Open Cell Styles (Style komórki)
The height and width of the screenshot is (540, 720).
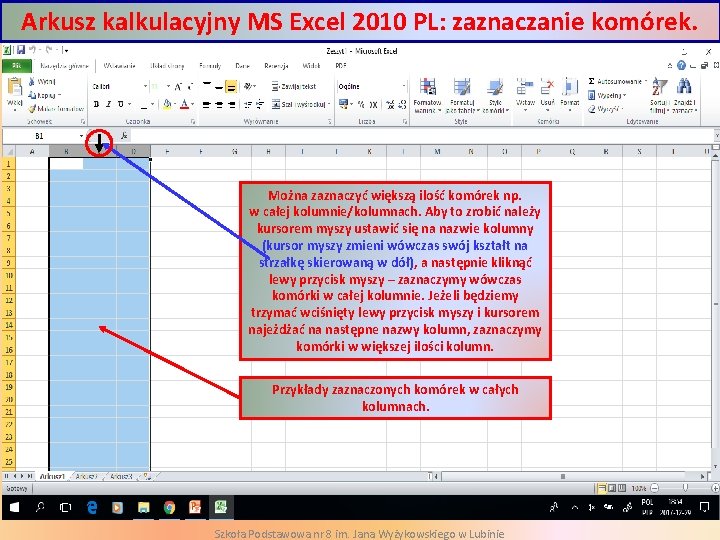[495, 96]
